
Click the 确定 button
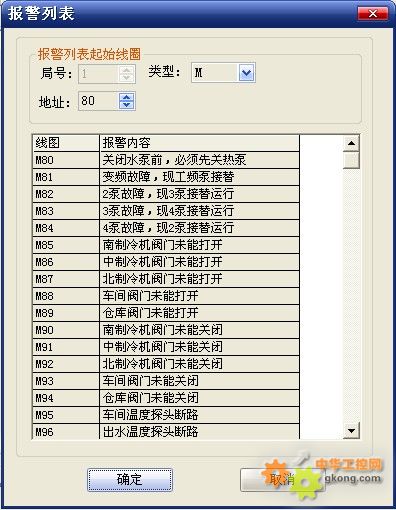pos(130,480)
